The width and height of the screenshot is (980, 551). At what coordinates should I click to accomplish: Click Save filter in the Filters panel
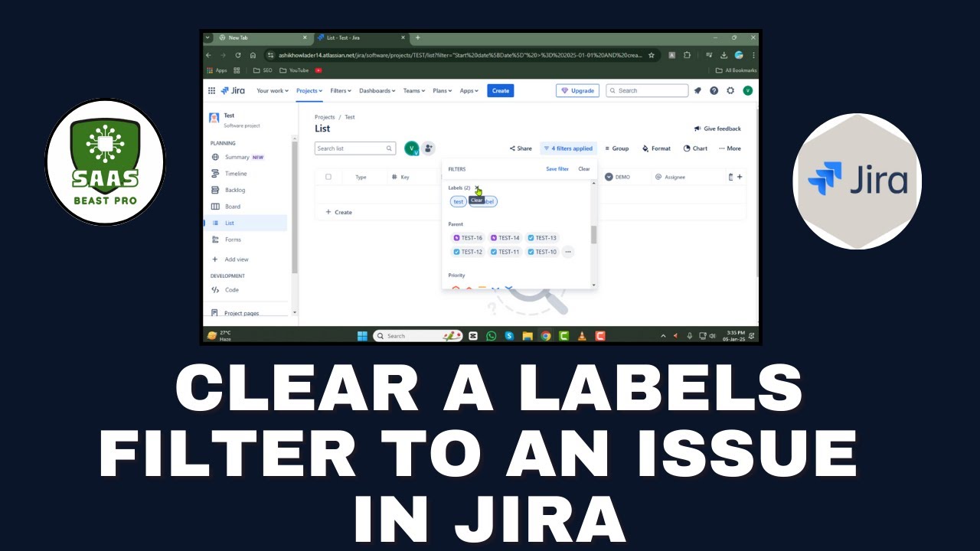(x=557, y=169)
